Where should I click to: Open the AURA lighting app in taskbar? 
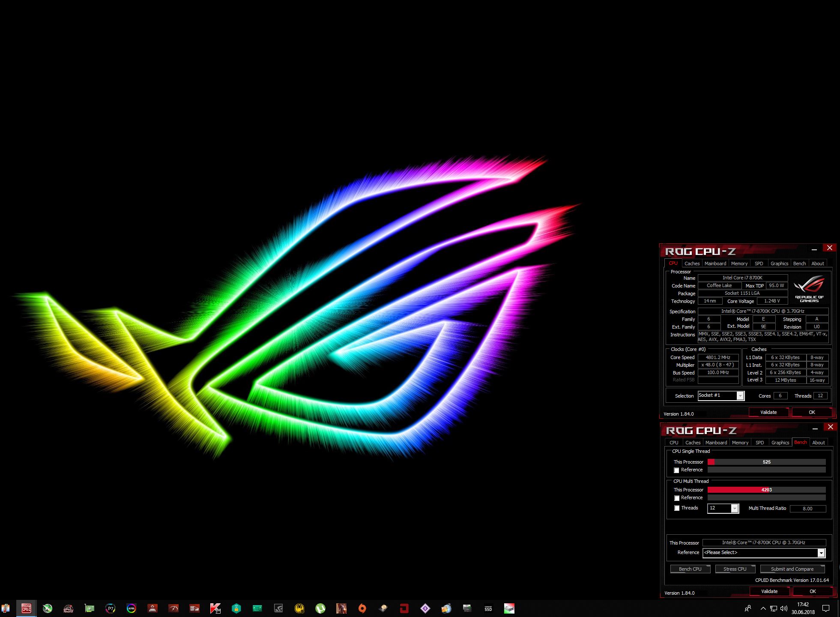[132, 608]
